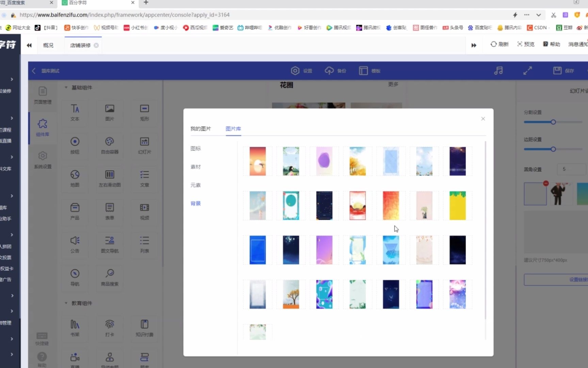The image size is (588, 368).
Task: Select the 文章 article component icon
Action: click(x=144, y=179)
